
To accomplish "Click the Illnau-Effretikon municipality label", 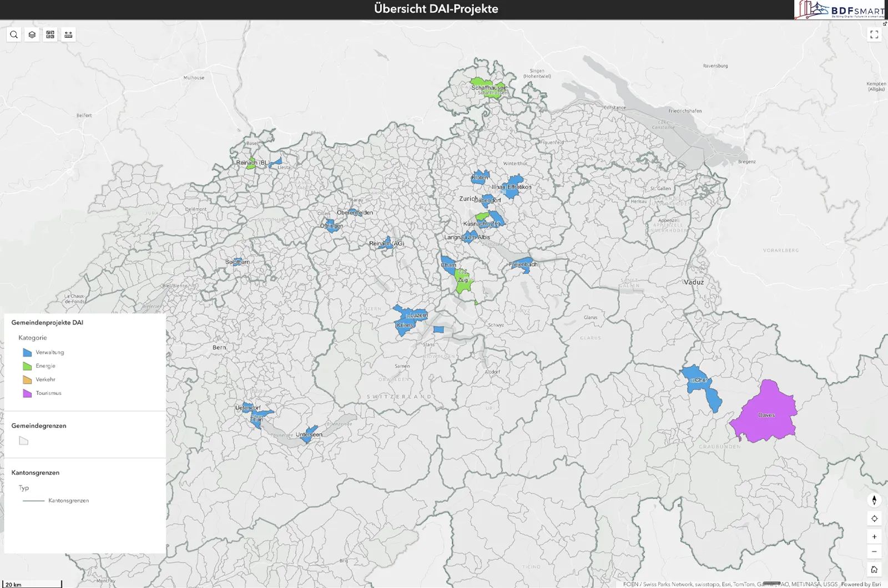I will coord(511,187).
